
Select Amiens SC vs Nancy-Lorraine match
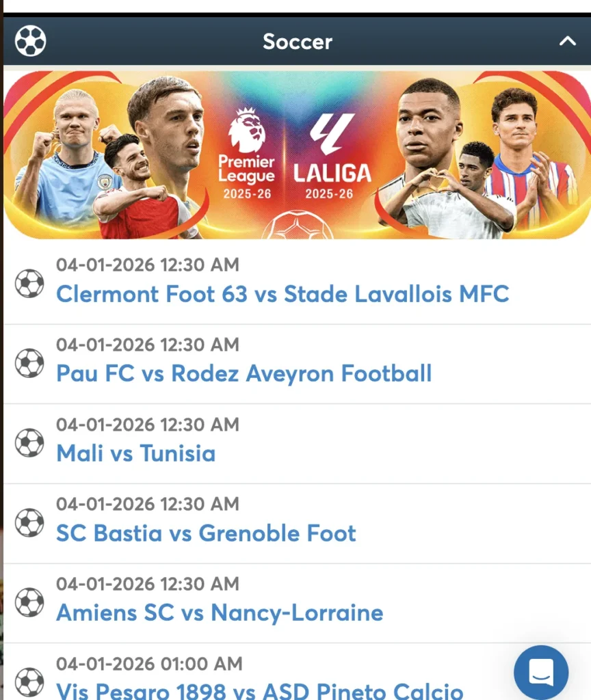click(x=219, y=612)
